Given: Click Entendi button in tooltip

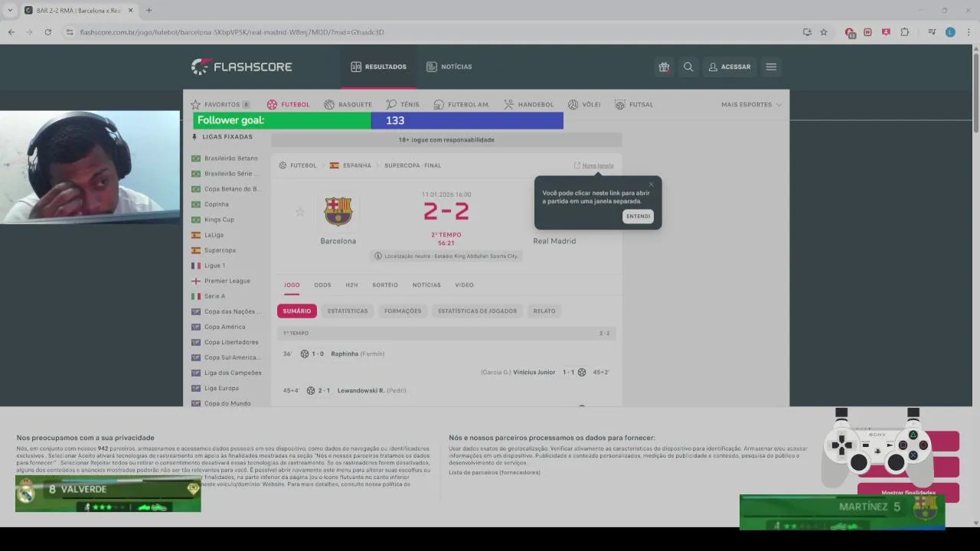Looking at the screenshot, I should [x=638, y=217].
